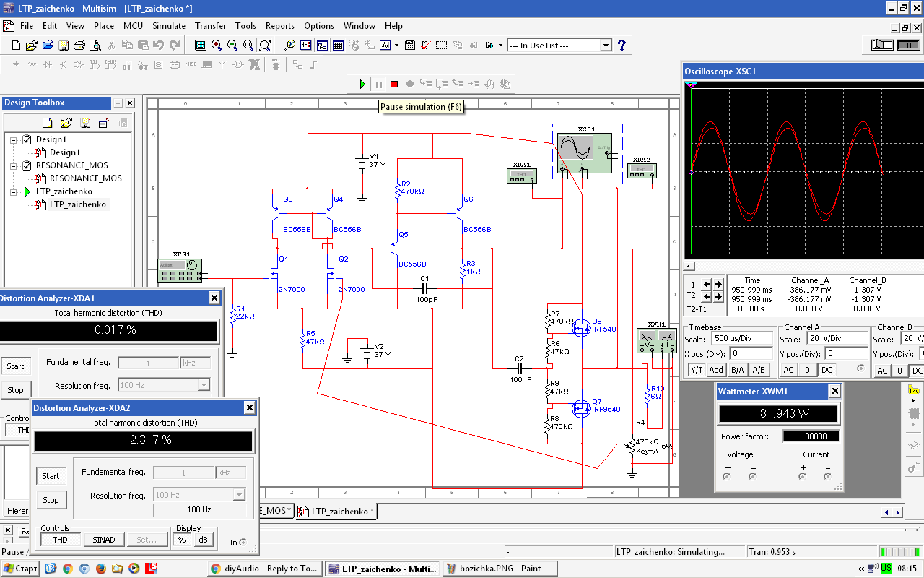Move T1 cursor right arrow

pos(718,284)
